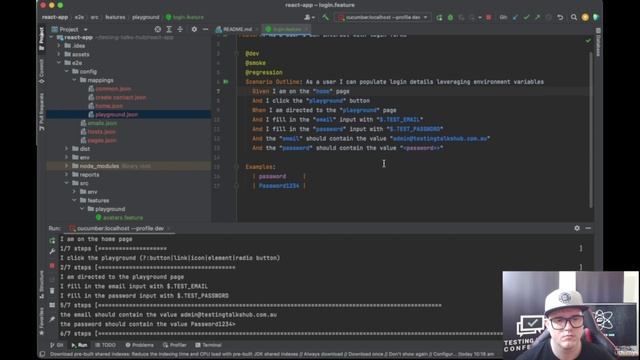Image resolution: width=640 pixels, height=360 pixels.
Task: Open emails.json in the project tree
Action: coord(102,123)
